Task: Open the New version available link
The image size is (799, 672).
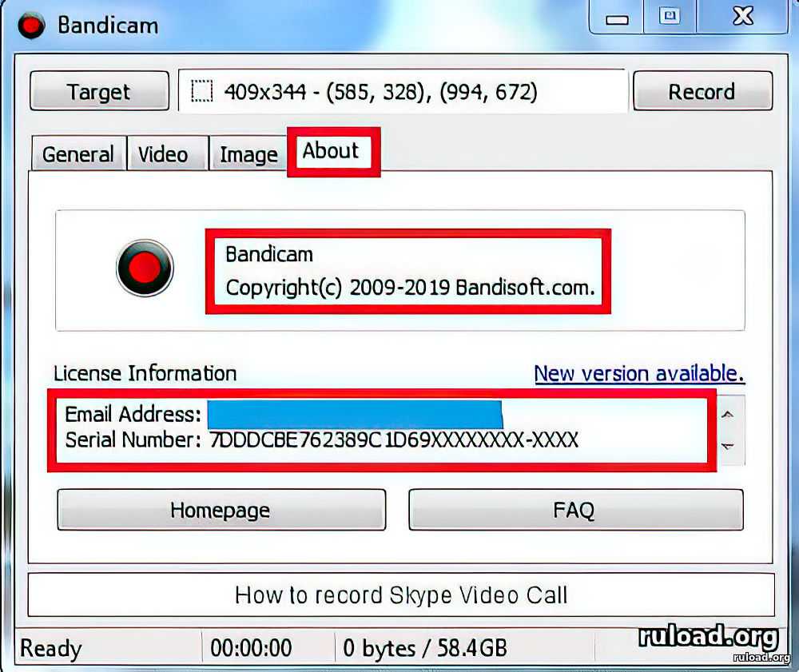Action: pos(639,373)
